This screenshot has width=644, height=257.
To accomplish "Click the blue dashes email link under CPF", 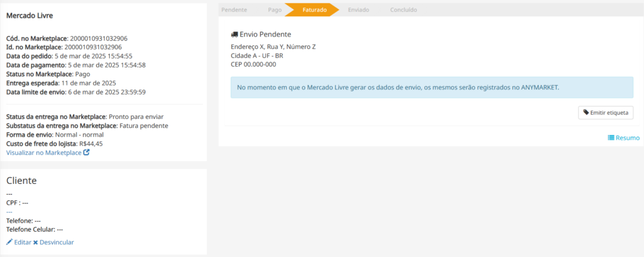I will pyautogui.click(x=9, y=212).
